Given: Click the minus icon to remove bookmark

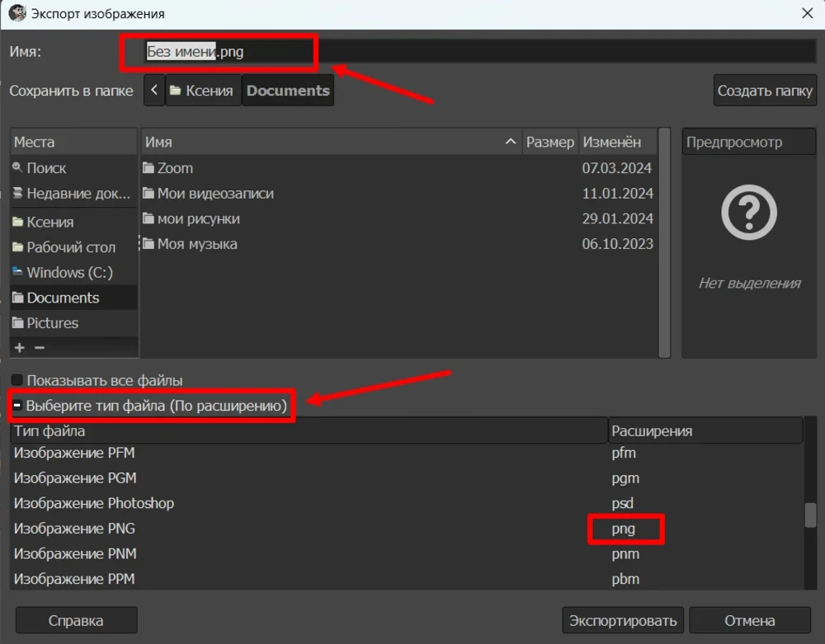Looking at the screenshot, I should [x=39, y=348].
